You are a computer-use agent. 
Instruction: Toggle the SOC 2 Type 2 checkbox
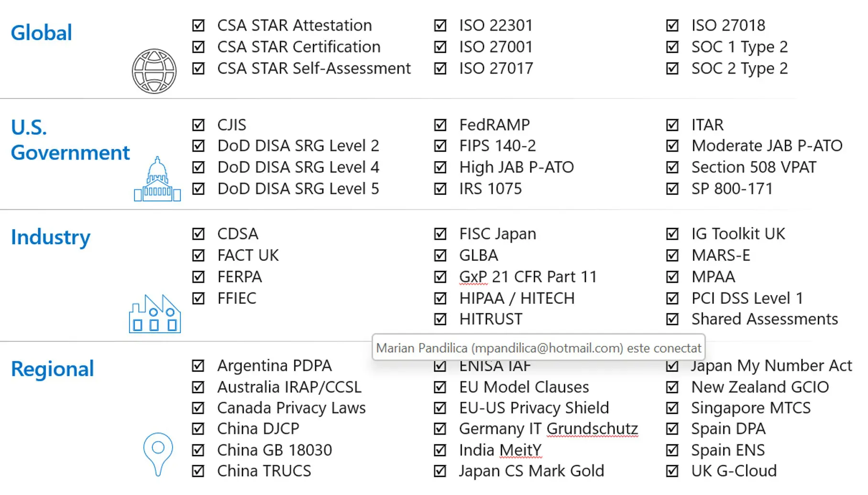pyautogui.click(x=672, y=69)
